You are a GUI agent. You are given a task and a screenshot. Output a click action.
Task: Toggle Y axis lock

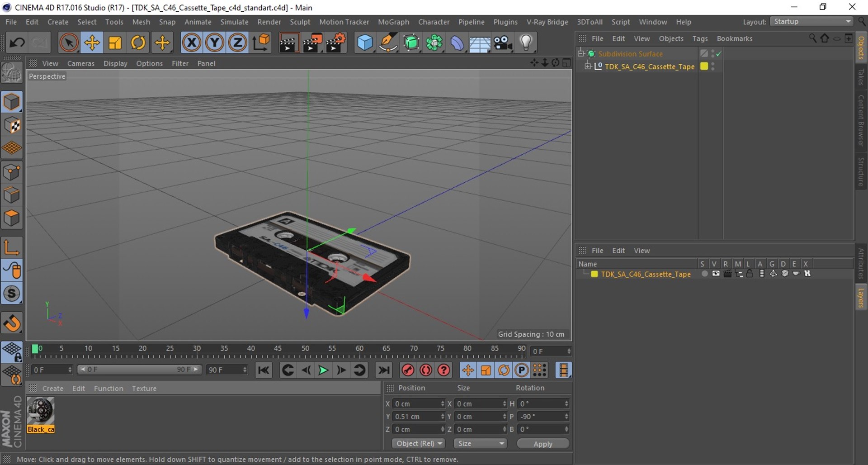(215, 43)
